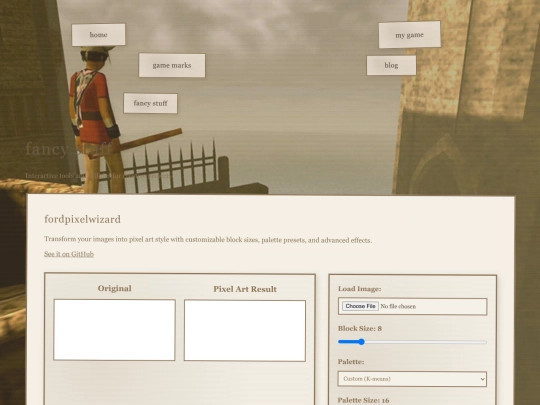Go to the game marks page
Screen dimensions: 540x405
coord(172,65)
